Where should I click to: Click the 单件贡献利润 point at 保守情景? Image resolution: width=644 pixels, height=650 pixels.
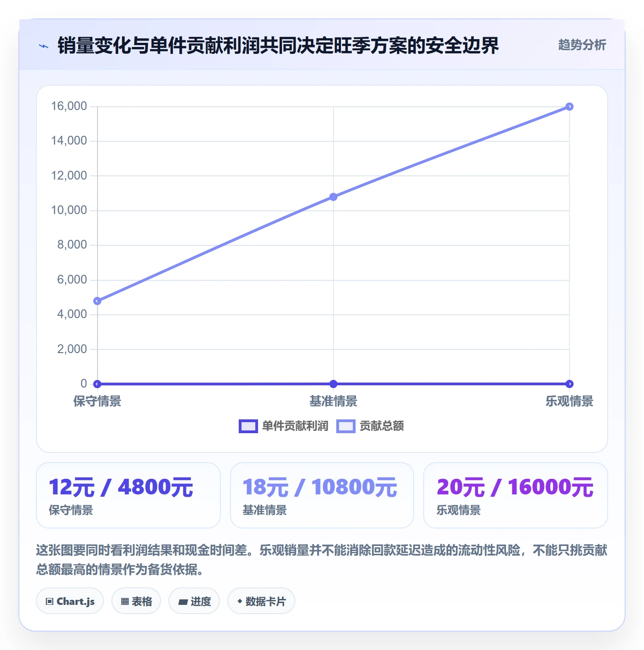pos(98,384)
